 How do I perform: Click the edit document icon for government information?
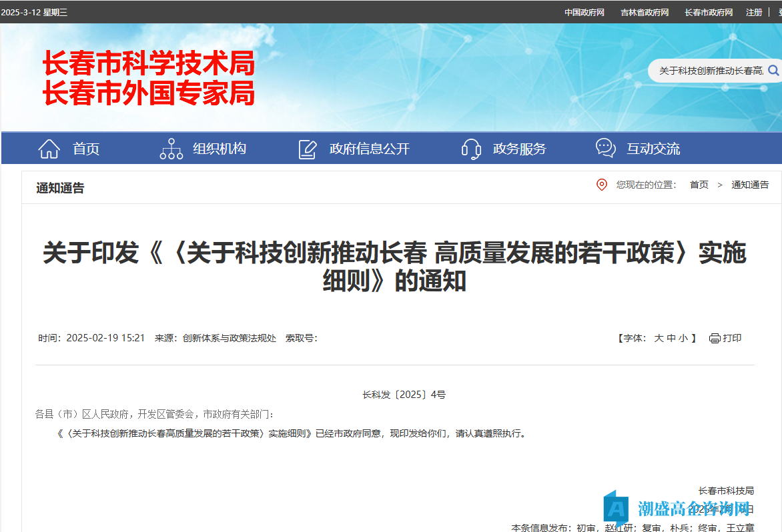tap(308, 149)
